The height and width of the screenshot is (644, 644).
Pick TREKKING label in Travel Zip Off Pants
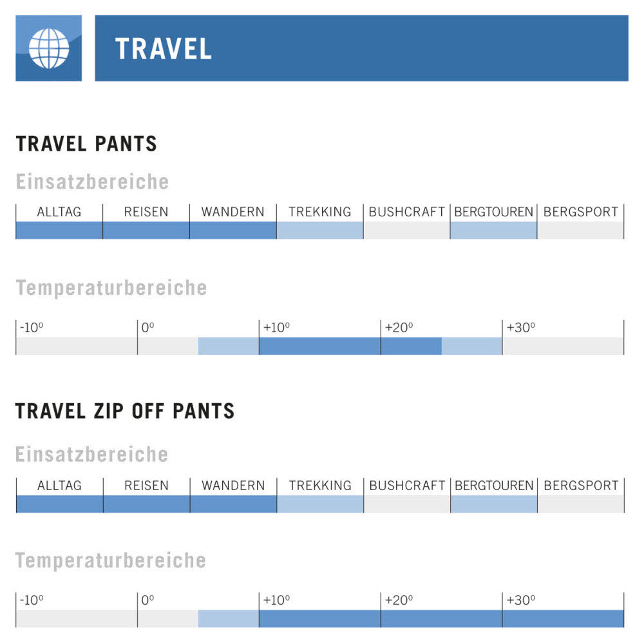click(320, 486)
